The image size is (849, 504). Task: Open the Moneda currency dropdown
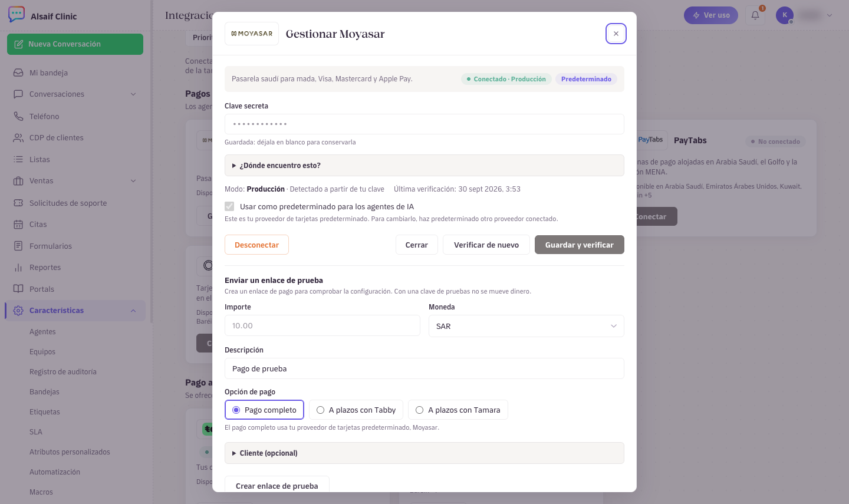click(526, 326)
